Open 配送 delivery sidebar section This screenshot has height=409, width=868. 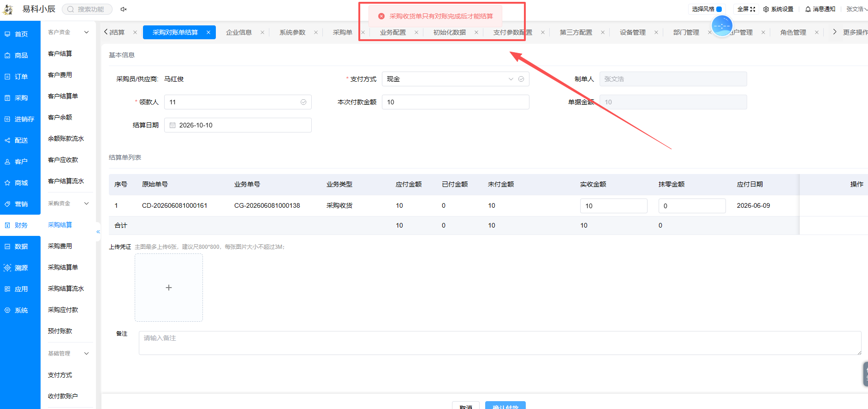20,140
